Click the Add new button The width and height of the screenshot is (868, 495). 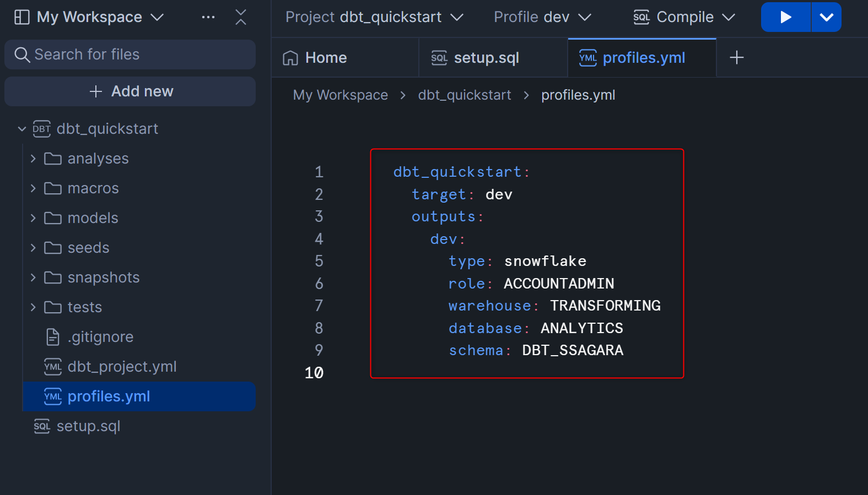(x=130, y=91)
